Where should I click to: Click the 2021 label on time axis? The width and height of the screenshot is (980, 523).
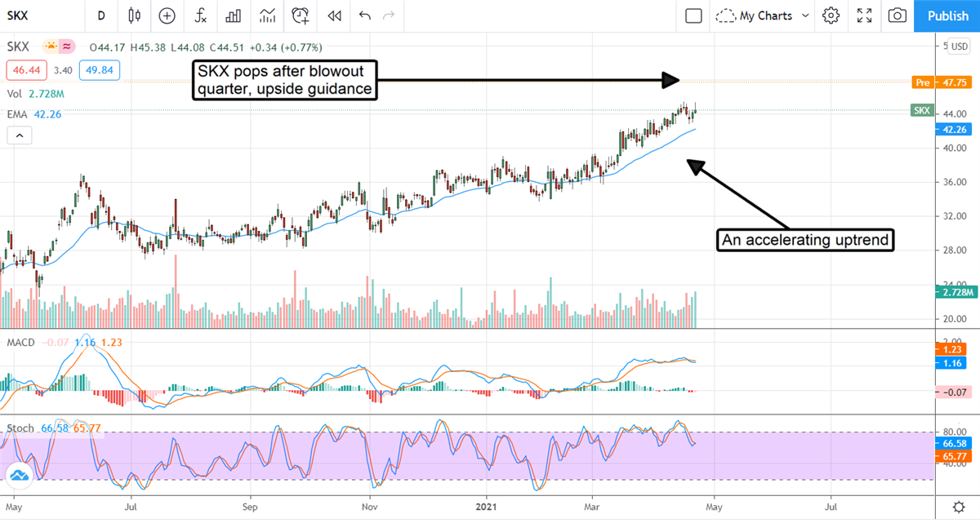pyautogui.click(x=487, y=507)
